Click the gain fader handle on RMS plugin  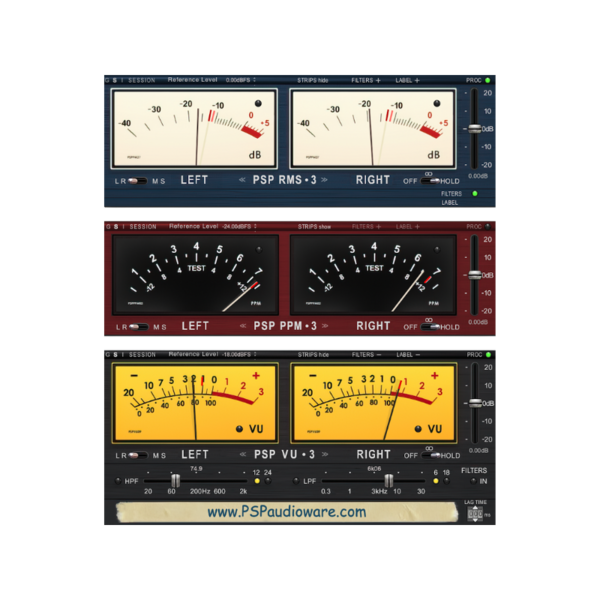[474, 129]
